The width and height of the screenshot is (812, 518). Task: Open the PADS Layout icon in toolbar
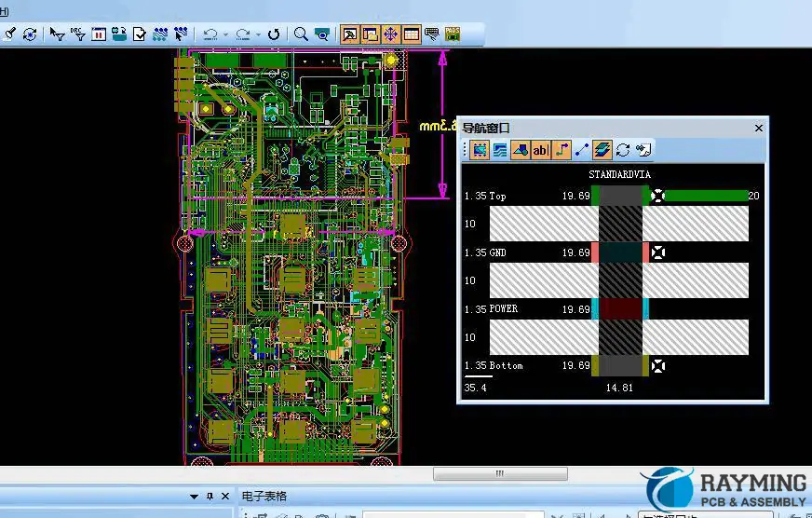[453, 34]
